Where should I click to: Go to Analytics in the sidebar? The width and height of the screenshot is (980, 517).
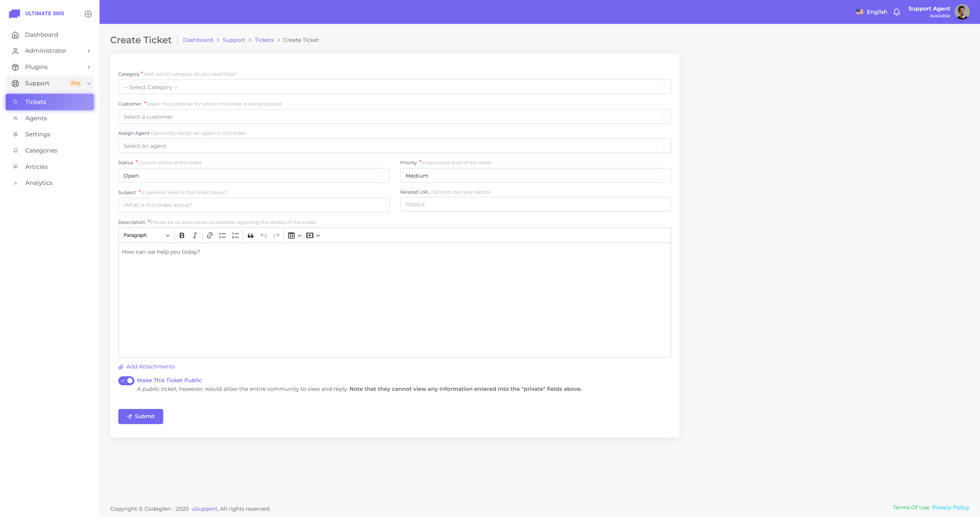(39, 183)
